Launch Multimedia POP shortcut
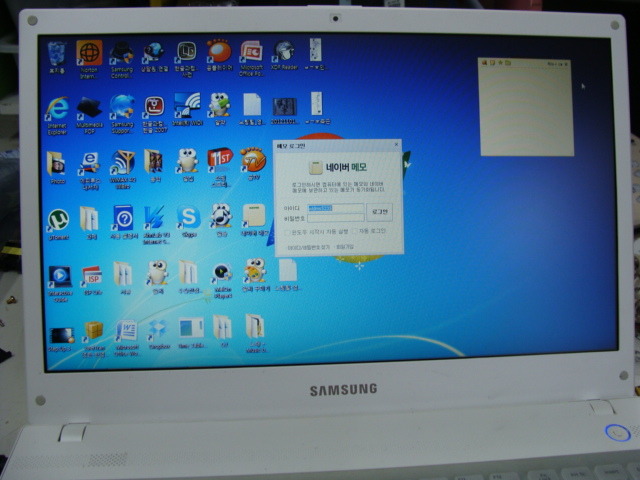Screen dimensions: 640x480 [x=89, y=116]
